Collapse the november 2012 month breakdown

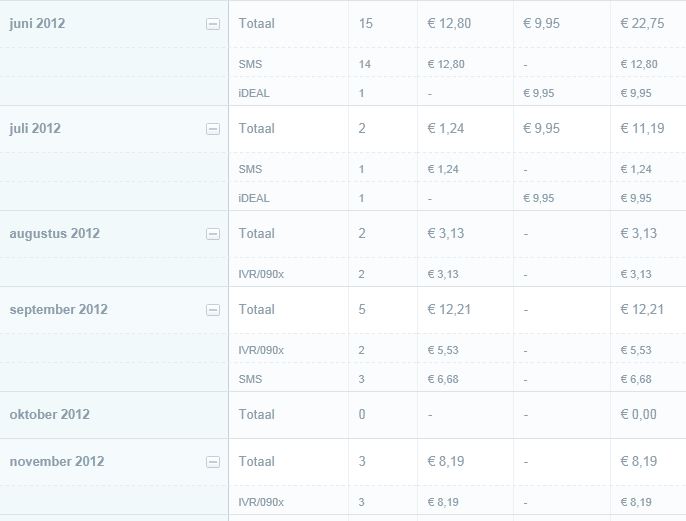pyautogui.click(x=213, y=462)
